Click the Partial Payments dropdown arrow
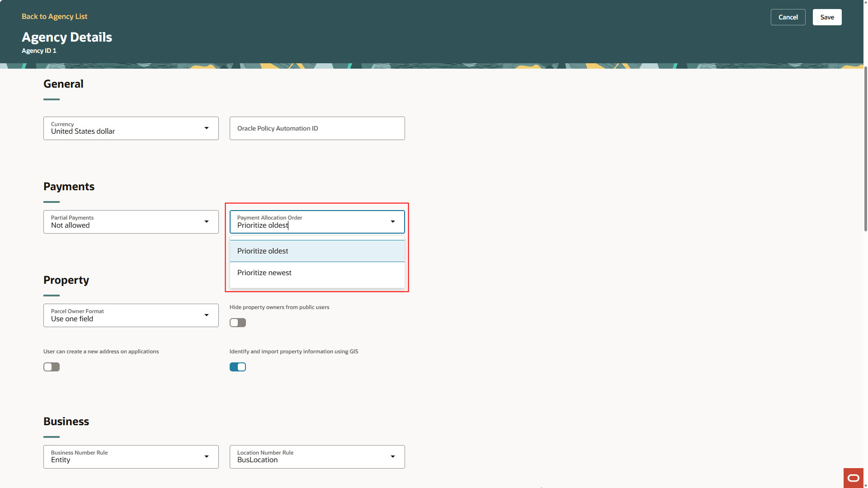868x488 pixels. pos(207,221)
